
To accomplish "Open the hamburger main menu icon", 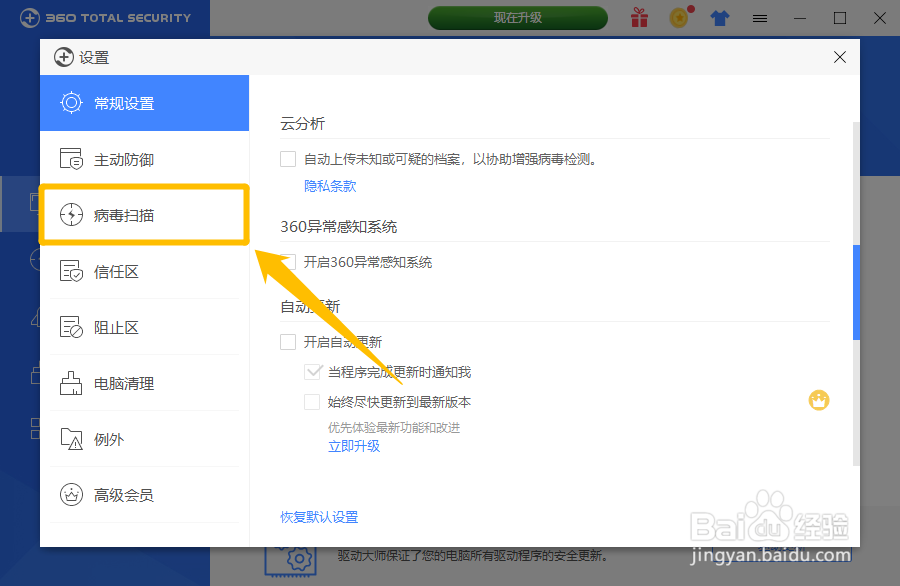I will click(x=760, y=19).
